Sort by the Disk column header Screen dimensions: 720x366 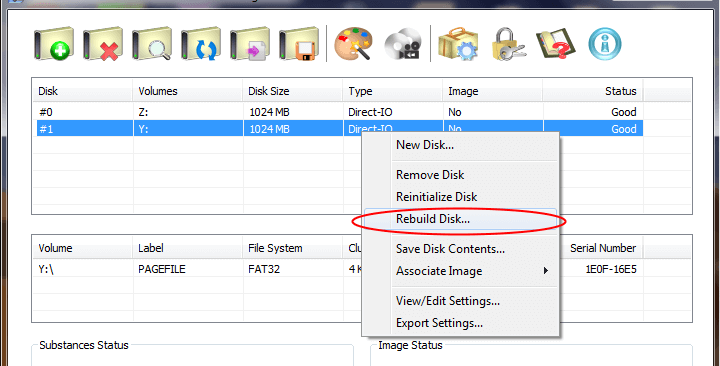tap(83, 91)
